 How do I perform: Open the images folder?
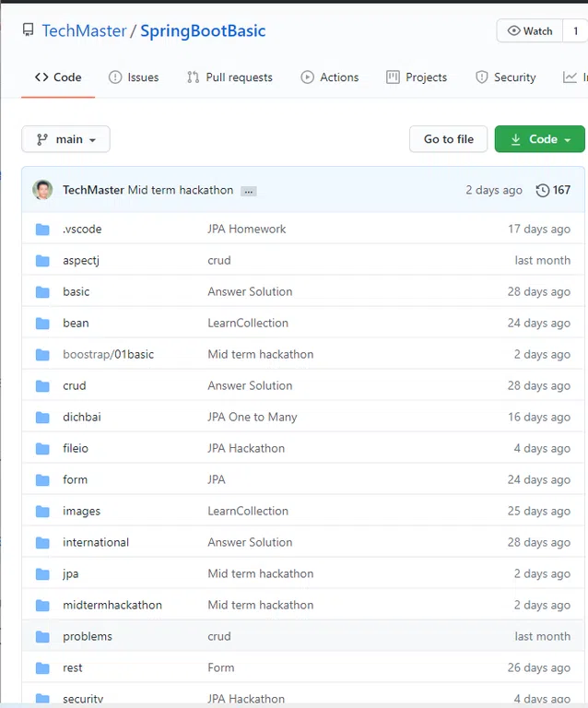click(82, 511)
